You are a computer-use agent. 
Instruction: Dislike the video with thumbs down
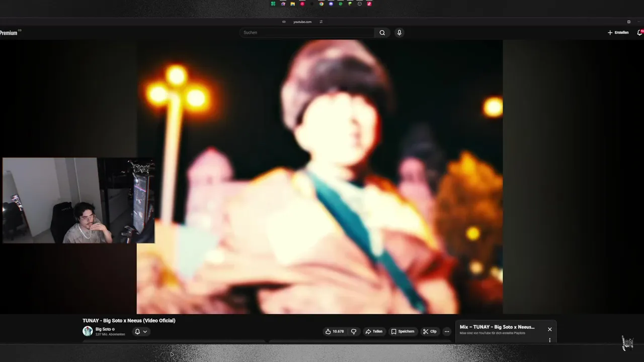coord(353,331)
